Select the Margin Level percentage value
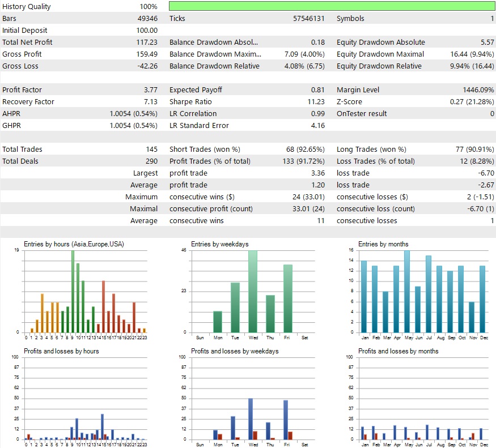The width and height of the screenshot is (496, 448). coord(478,90)
